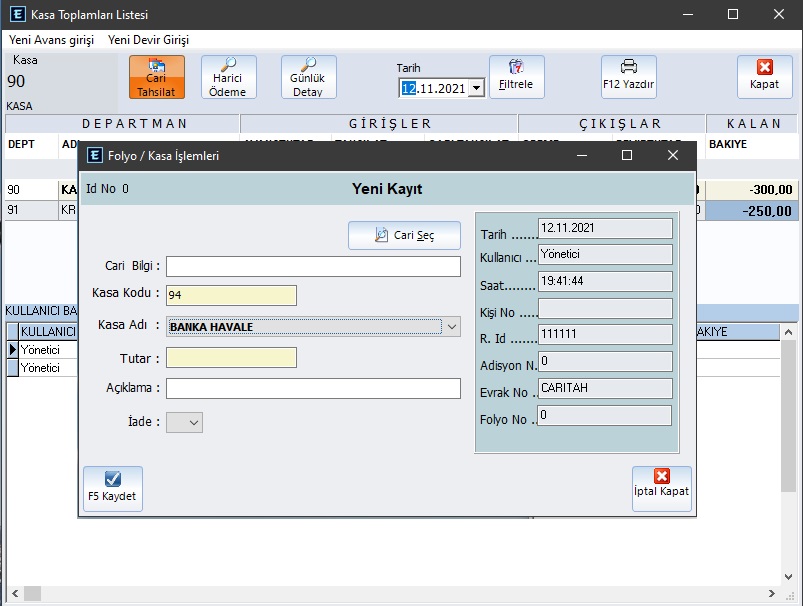Open the Tarih date dropdown arrow
803x606 pixels.
point(476,88)
